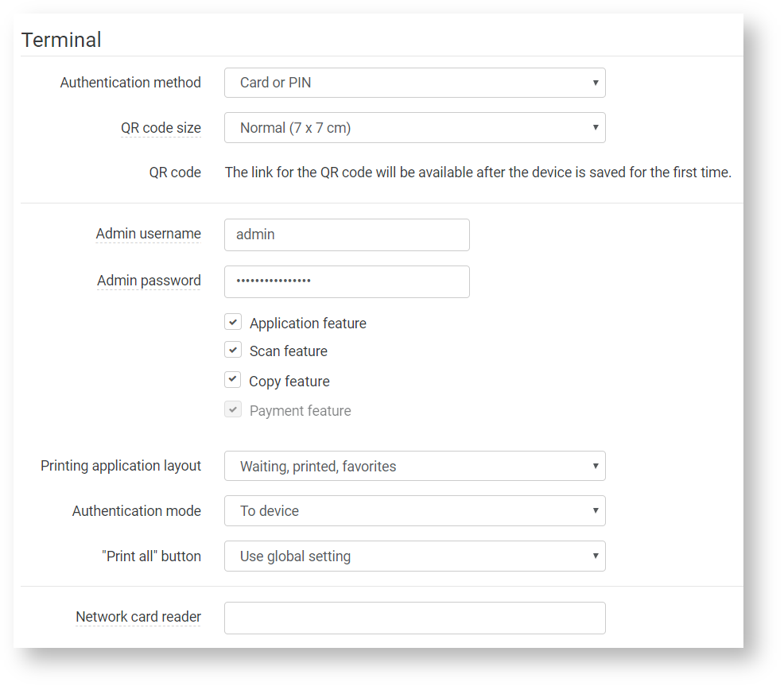Viewport: 784px width, 690px height.
Task: Click the Terminal section heading
Action: 61,40
